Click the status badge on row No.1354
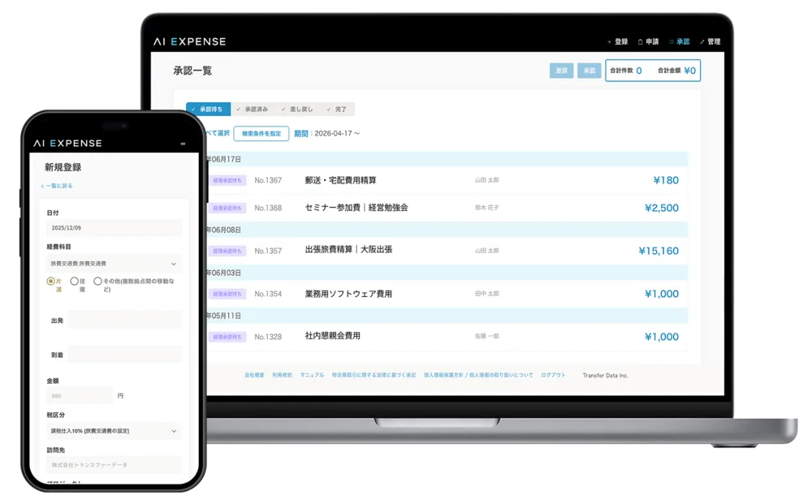Viewport: 812px width, 504px height. pyautogui.click(x=227, y=294)
